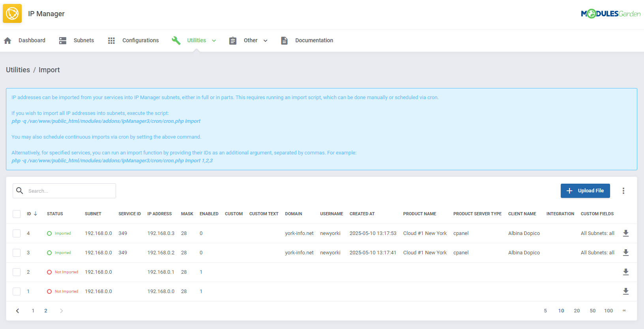Click the Subnets server icon
This screenshot has height=329, width=644.
[63, 40]
